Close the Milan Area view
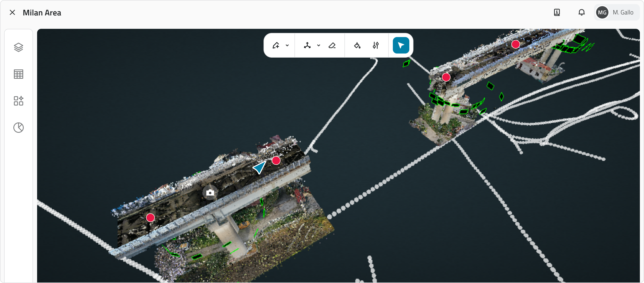The height and width of the screenshot is (283, 644). tap(12, 12)
